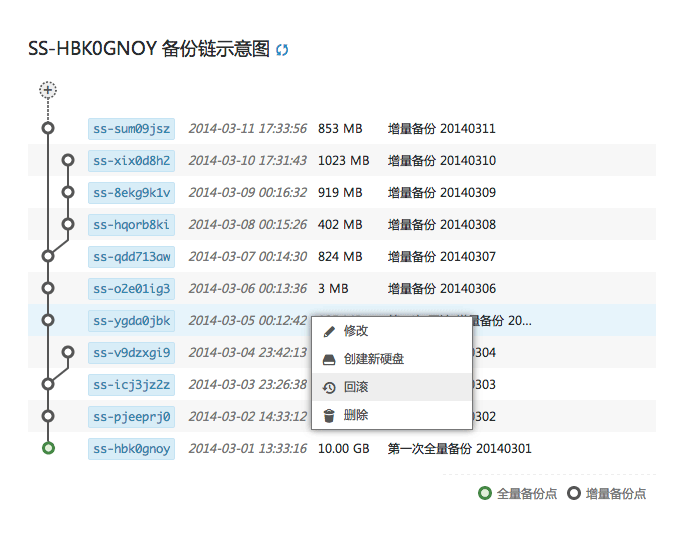Open backup ss-hbk0gnoy link

pyautogui.click(x=131, y=448)
